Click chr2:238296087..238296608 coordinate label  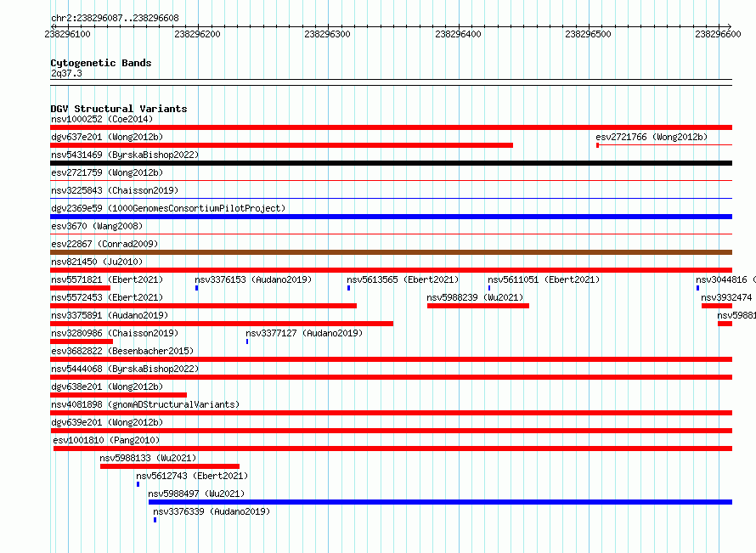tap(115, 18)
